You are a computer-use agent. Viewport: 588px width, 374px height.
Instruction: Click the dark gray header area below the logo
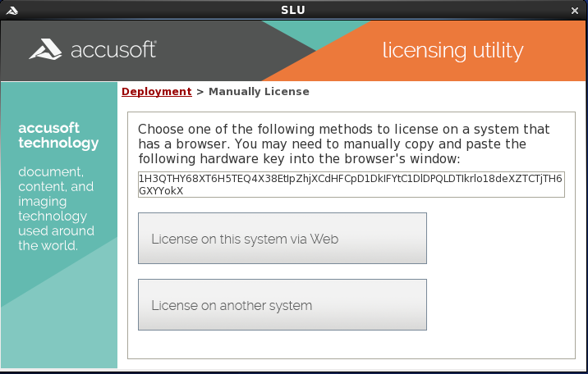[123, 72]
